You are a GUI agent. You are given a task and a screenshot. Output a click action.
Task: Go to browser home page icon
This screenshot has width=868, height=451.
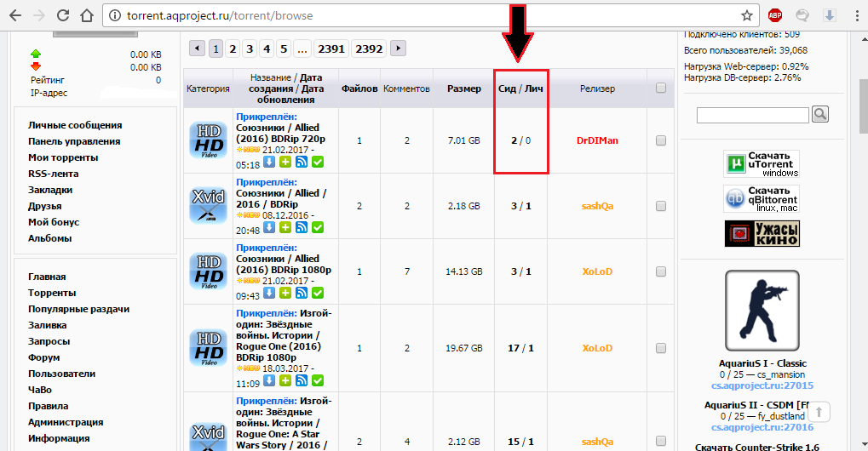click(x=87, y=15)
